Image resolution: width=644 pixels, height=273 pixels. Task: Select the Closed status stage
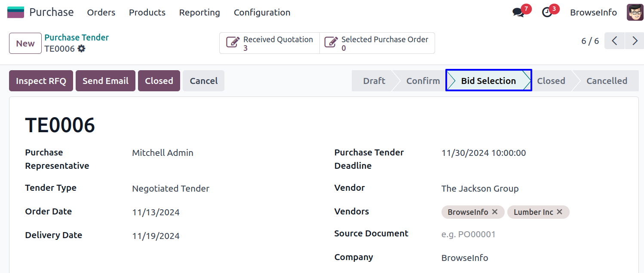point(551,81)
